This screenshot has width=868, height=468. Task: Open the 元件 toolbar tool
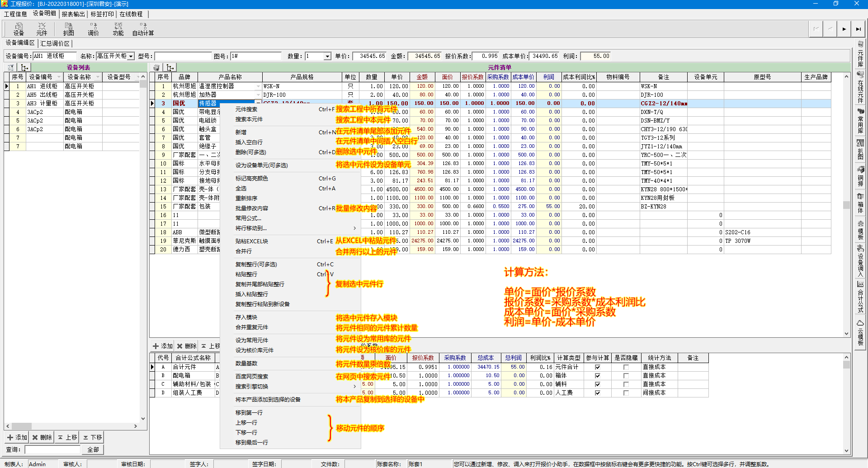coord(42,29)
